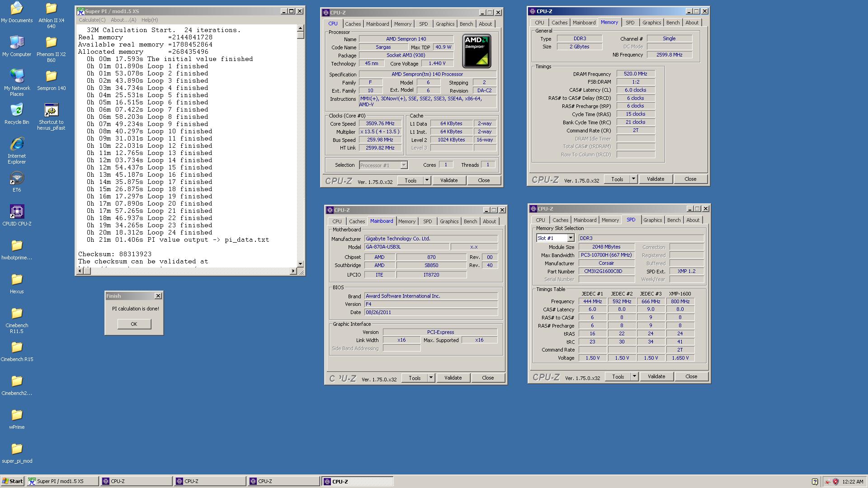Image resolution: width=868 pixels, height=488 pixels.
Task: Click Validate in CPU-Z SPD window
Action: [x=656, y=376]
